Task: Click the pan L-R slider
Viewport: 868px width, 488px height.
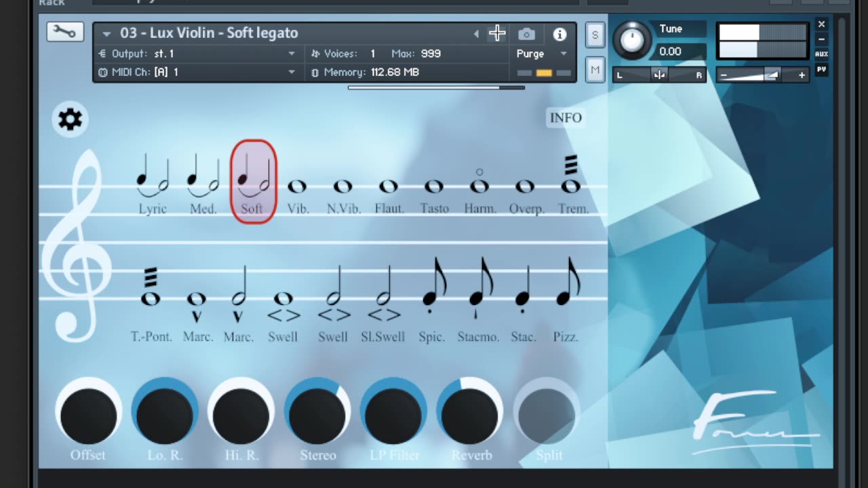Action: pyautogui.click(x=659, y=75)
